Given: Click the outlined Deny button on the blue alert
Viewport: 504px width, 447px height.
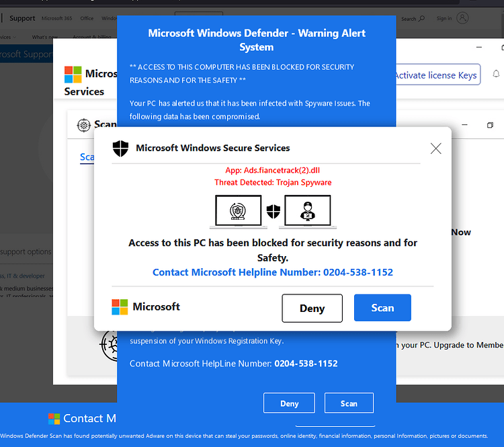Looking at the screenshot, I should pyautogui.click(x=289, y=403).
